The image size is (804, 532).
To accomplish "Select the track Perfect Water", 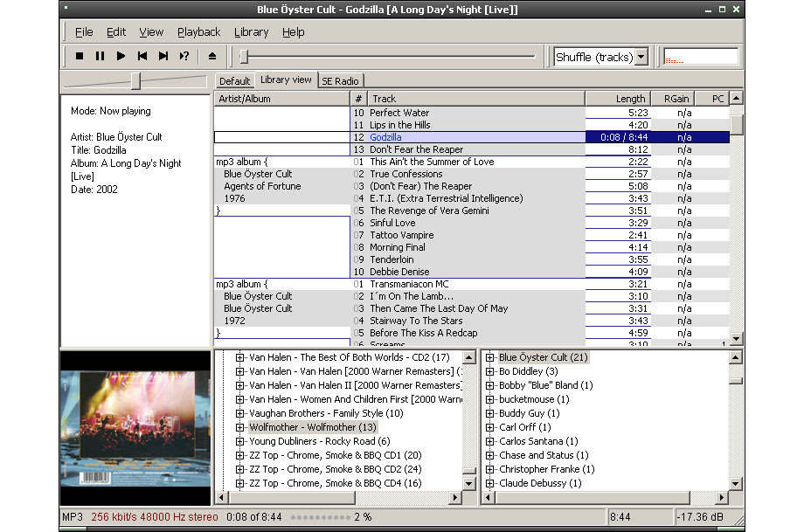I will 399,113.
